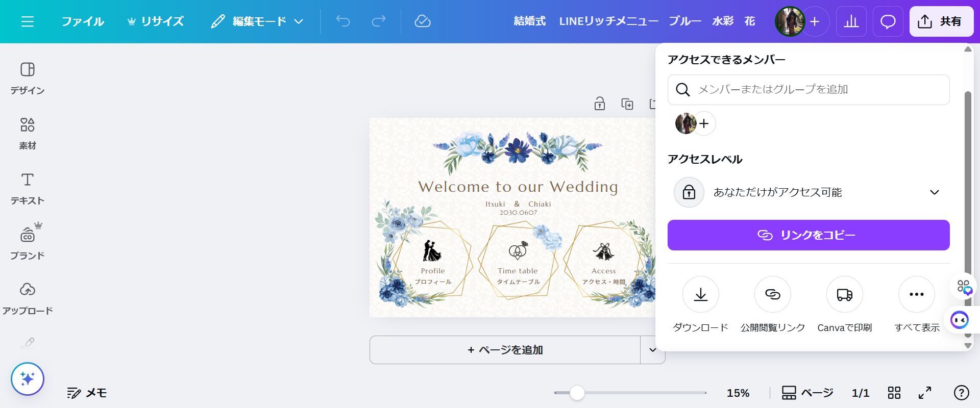Screen dimensions: 980x408
Task: Expand the add page dropdown arrow
Action: click(x=652, y=350)
